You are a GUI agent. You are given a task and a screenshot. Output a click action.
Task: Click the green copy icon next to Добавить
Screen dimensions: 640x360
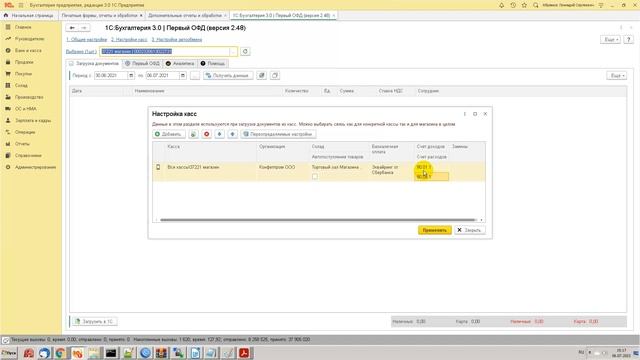click(193, 134)
